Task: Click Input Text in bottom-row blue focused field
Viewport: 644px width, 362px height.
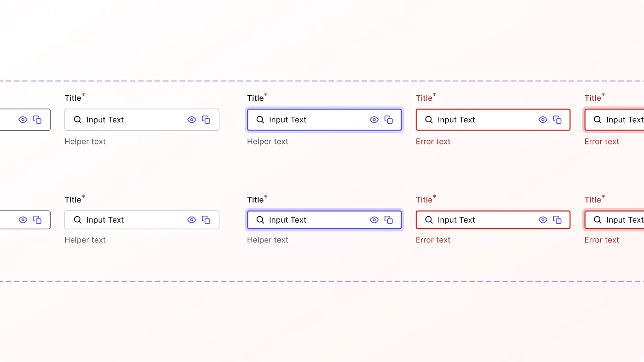Action: point(288,220)
